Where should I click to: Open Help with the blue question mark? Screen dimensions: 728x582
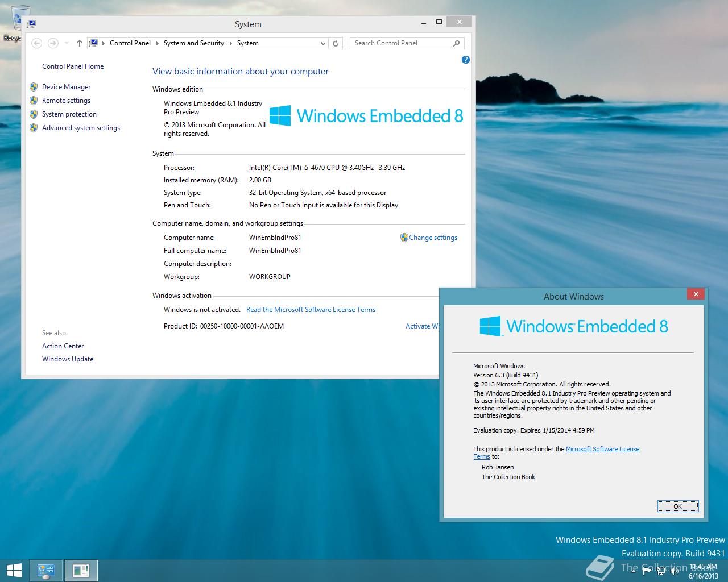click(x=466, y=60)
